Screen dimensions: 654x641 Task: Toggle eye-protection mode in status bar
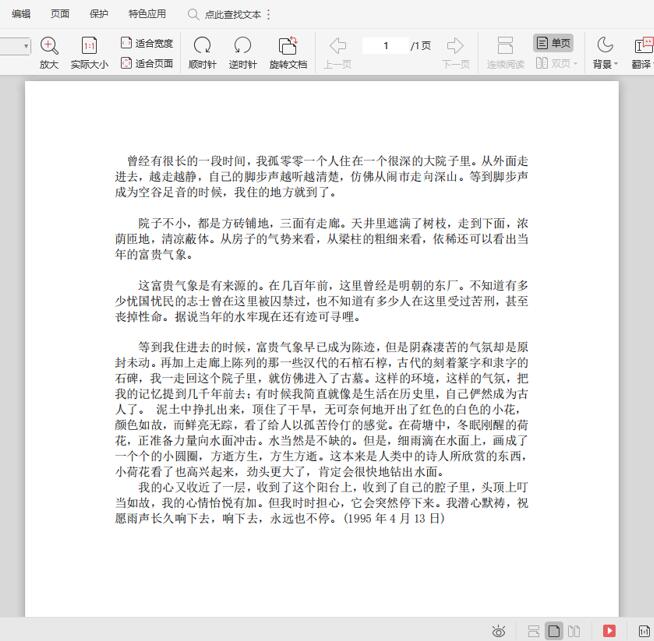(498, 631)
